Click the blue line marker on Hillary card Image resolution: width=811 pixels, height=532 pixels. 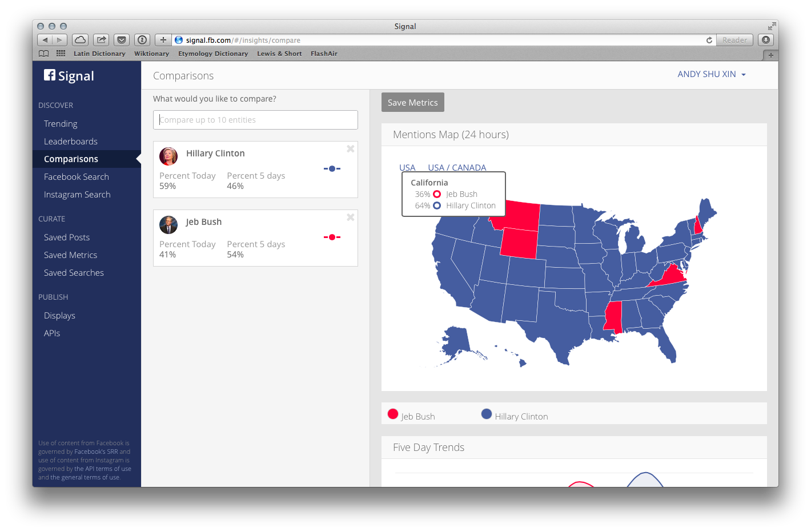coord(332,168)
